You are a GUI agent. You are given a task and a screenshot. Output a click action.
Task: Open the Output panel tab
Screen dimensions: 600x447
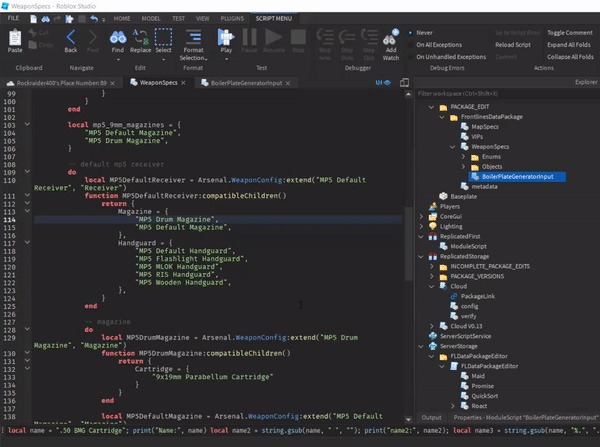pyautogui.click(x=431, y=418)
